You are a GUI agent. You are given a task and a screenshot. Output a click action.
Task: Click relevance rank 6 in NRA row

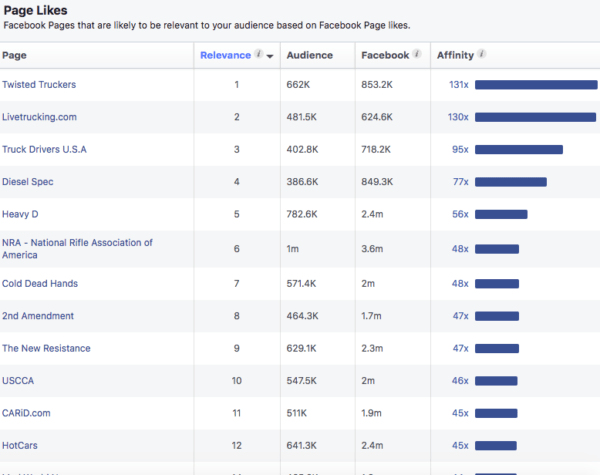(x=237, y=249)
